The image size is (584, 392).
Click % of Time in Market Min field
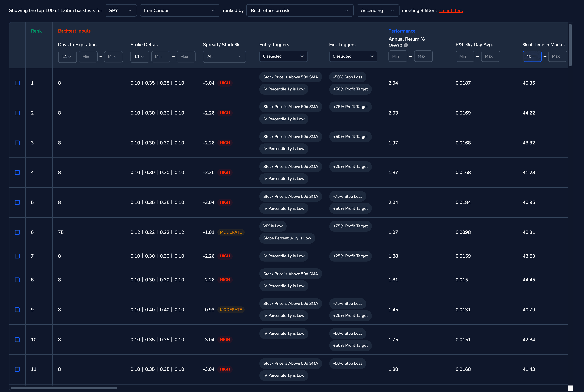tap(532, 56)
